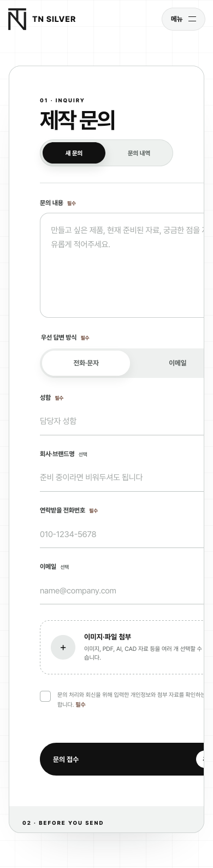Click the 회사·브랜드명 input field

[x=122, y=477]
